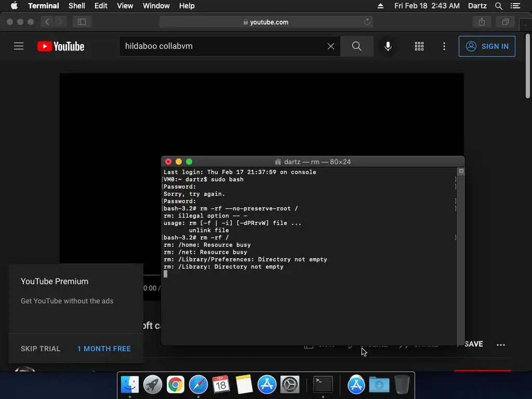Image resolution: width=532 pixels, height=399 pixels.
Task: Open Google Chrome from the Dock
Action: click(176, 385)
